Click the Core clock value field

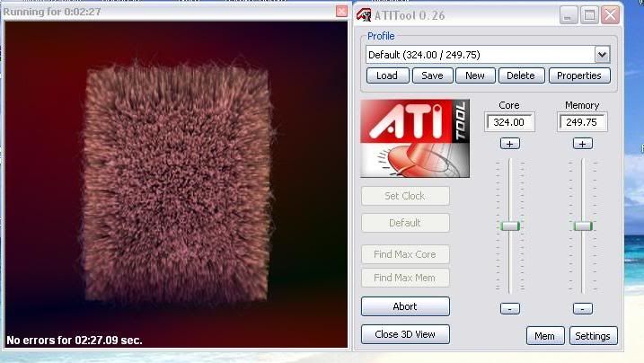tap(509, 122)
